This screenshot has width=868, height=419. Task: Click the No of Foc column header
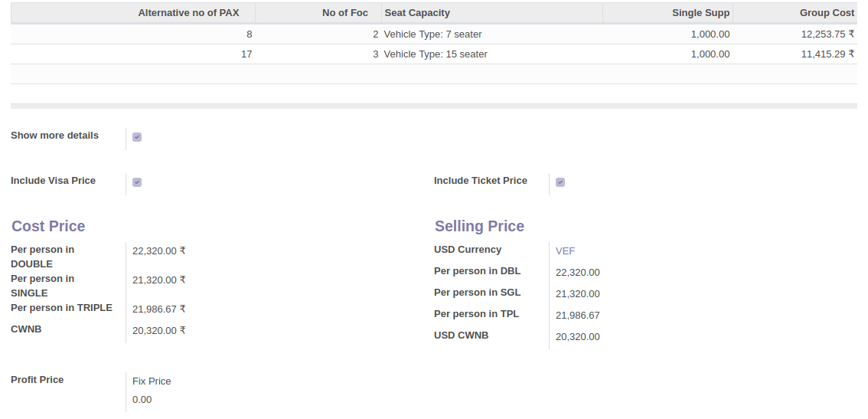tap(344, 13)
